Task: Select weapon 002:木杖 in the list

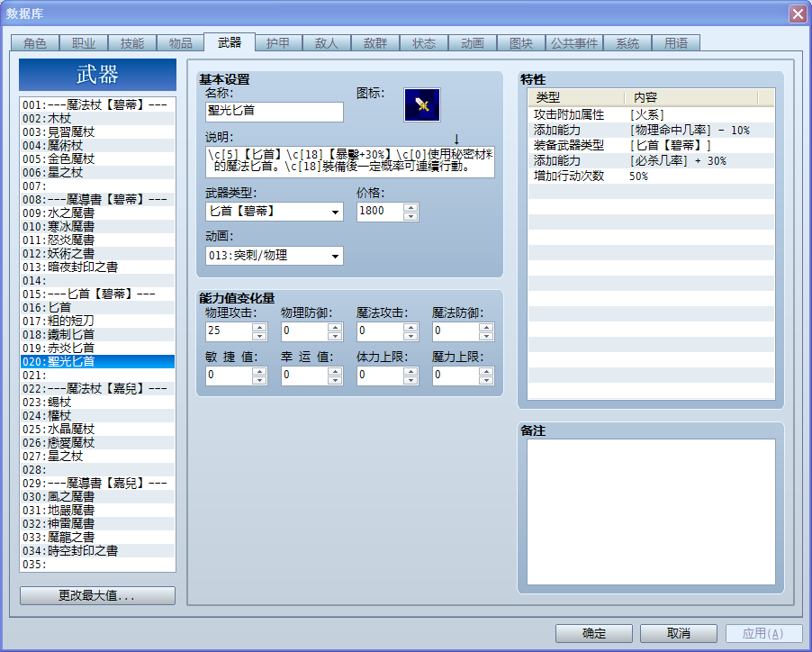Action: 97,119
